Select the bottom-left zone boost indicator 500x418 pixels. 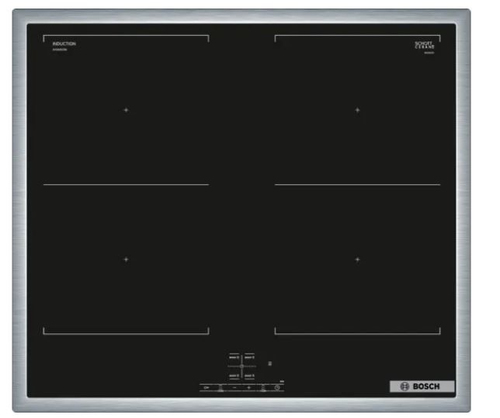click(x=234, y=376)
